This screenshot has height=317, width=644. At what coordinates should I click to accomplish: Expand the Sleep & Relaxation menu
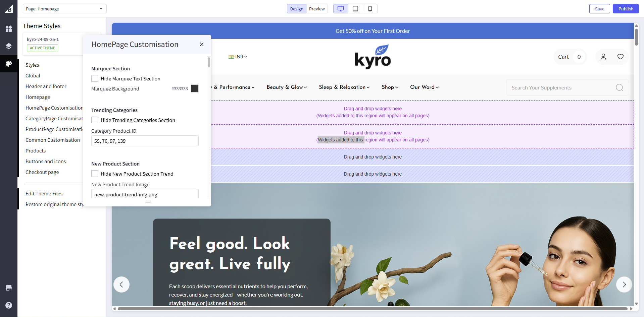click(344, 87)
